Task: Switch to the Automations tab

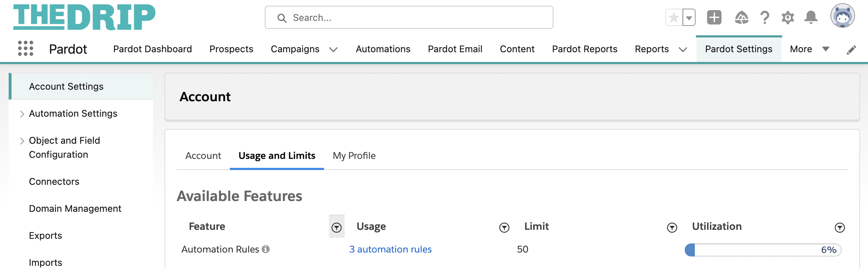Action: coord(383,49)
